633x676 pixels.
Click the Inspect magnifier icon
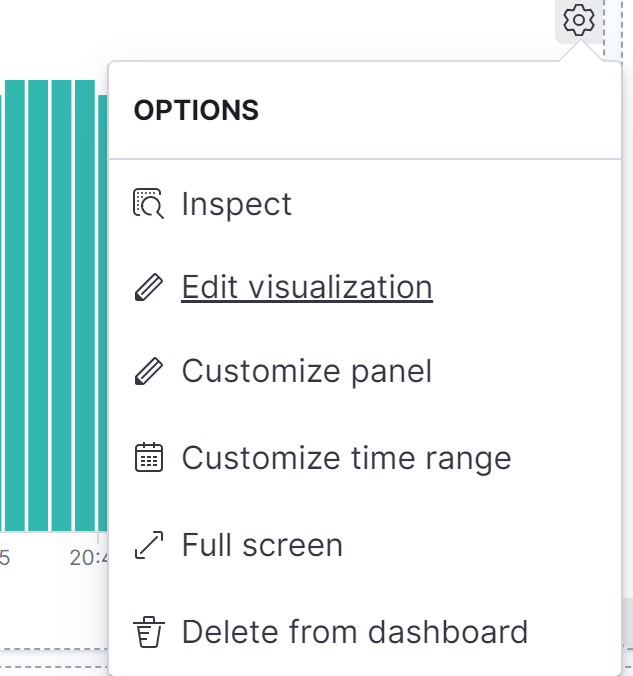coord(148,203)
